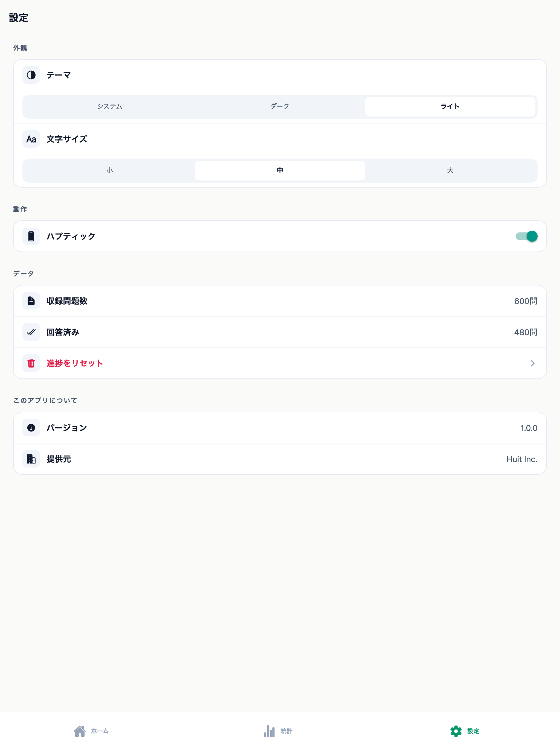The image size is (560, 747).
Task: Select the システム theme option
Action: point(109,106)
